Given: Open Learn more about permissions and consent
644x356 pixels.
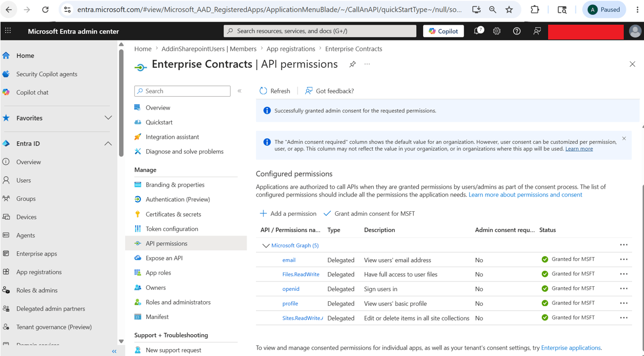Looking at the screenshot, I should [x=525, y=195].
